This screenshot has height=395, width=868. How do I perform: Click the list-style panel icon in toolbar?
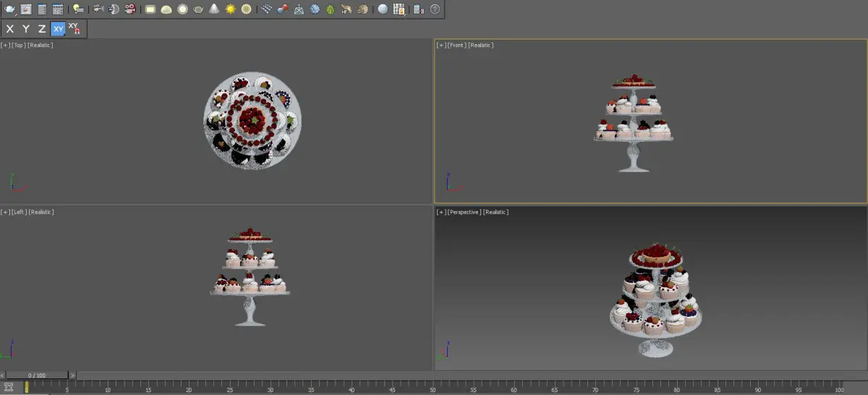coord(42,9)
